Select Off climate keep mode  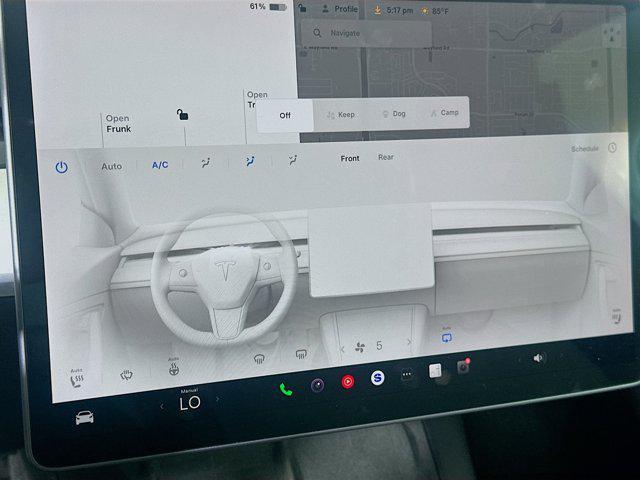click(x=285, y=116)
